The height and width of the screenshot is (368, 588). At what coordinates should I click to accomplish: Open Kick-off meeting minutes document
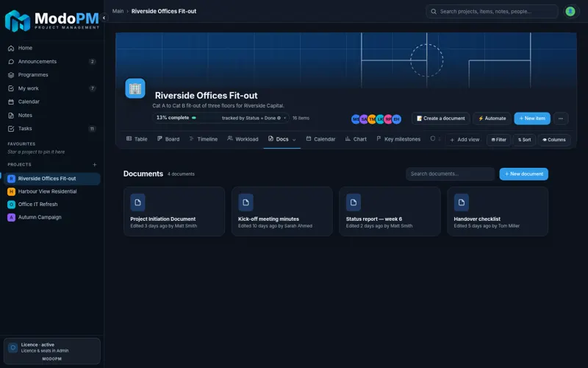(x=282, y=211)
